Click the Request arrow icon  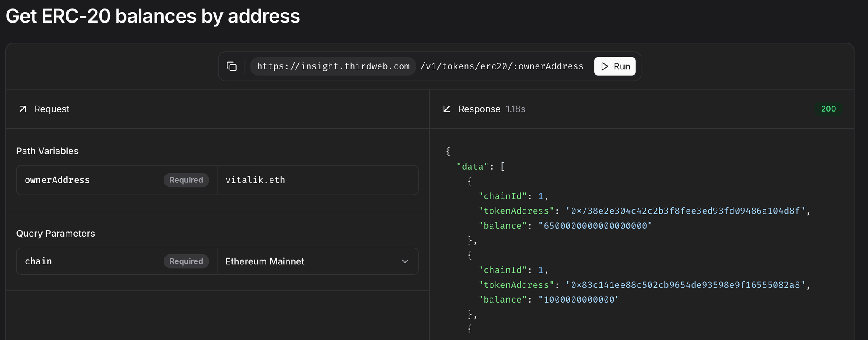pos(23,109)
